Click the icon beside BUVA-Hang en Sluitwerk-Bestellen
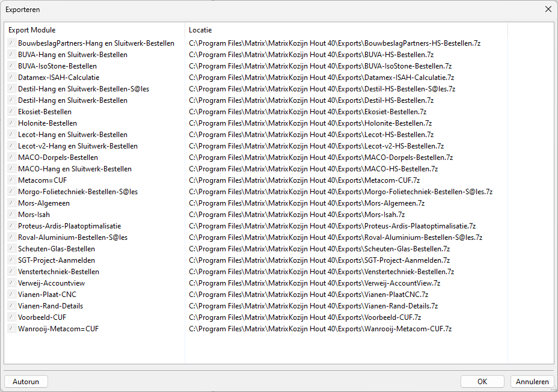Viewport: 558px width, 392px height. tap(12, 55)
